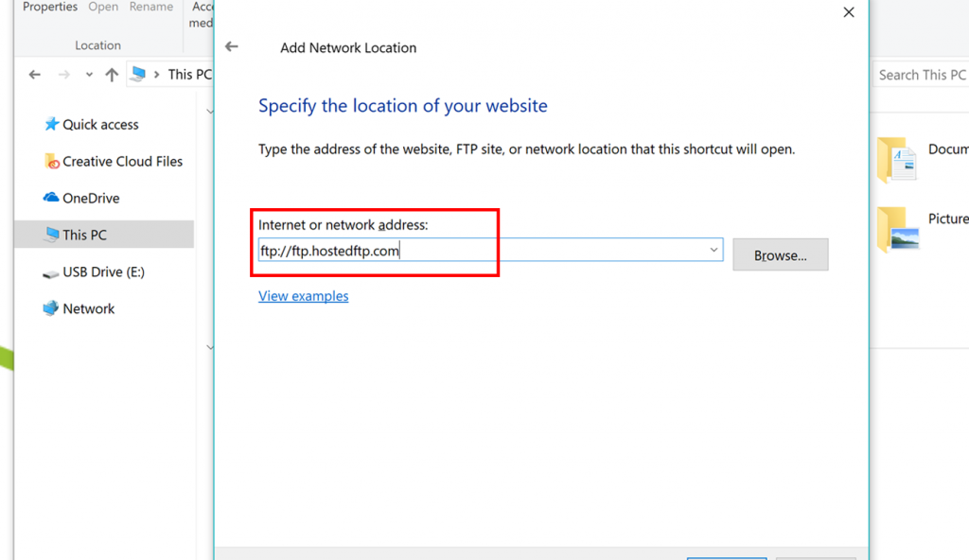The image size is (969, 560).
Task: Open the USB Drive (E:) icon
Action: coord(51,273)
